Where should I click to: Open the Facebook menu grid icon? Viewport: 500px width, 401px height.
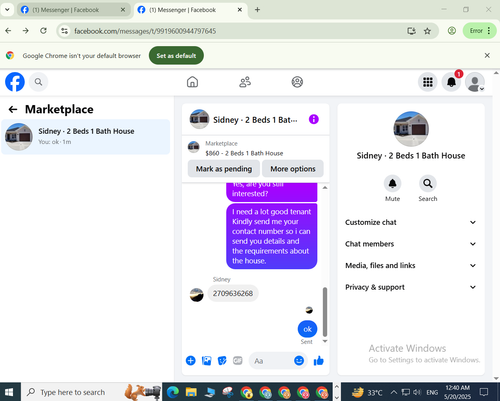[x=428, y=82]
